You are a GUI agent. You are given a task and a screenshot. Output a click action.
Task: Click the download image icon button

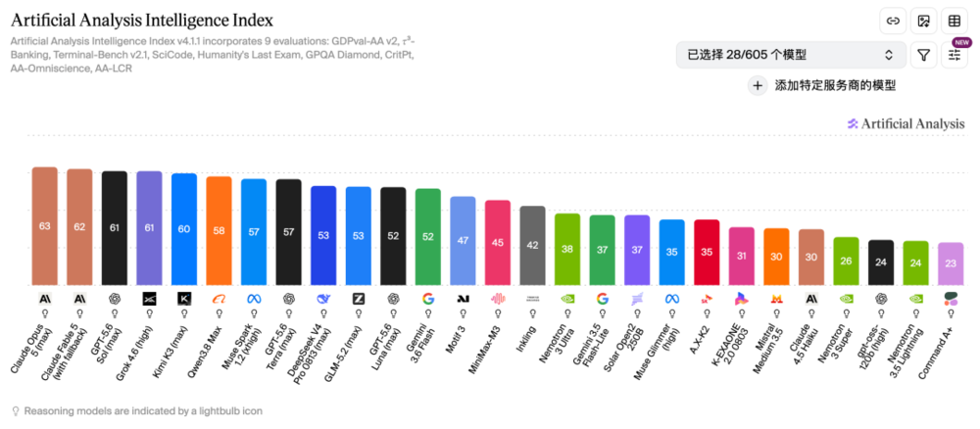[x=923, y=22]
